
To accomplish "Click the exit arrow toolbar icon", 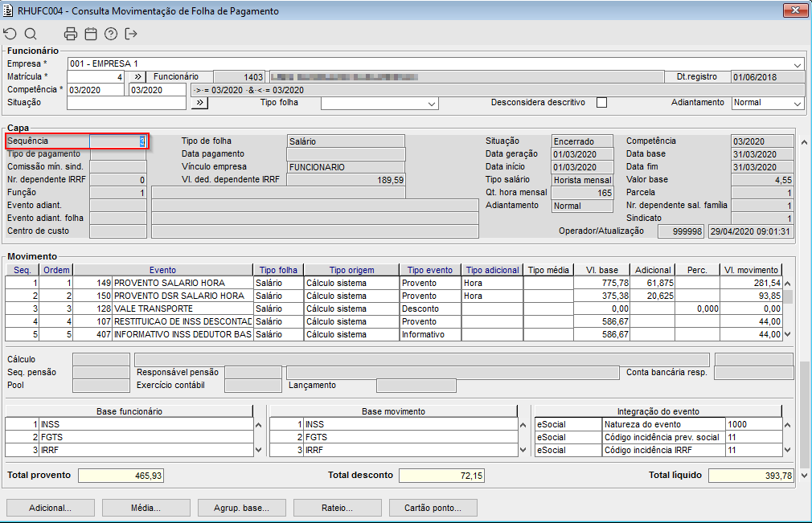I will (x=132, y=34).
